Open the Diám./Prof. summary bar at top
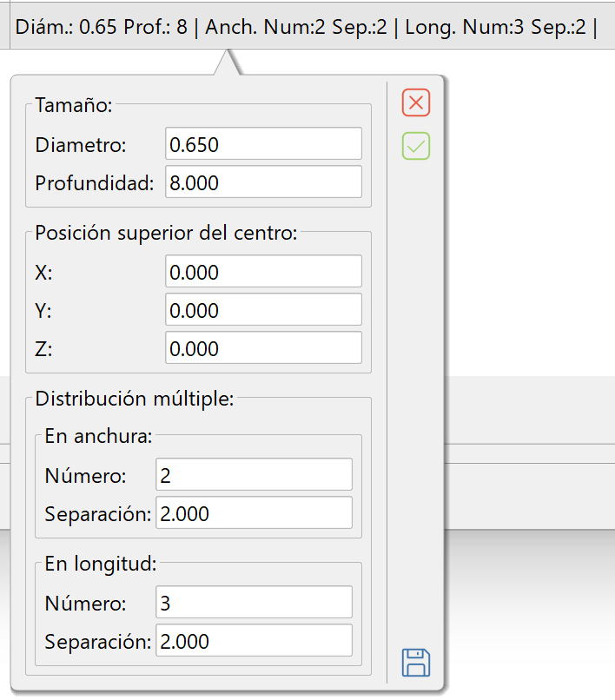The image size is (615, 700). tap(307, 25)
